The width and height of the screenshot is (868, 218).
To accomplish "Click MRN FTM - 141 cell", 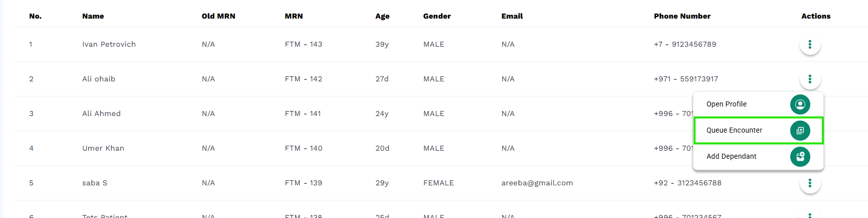I will [303, 114].
